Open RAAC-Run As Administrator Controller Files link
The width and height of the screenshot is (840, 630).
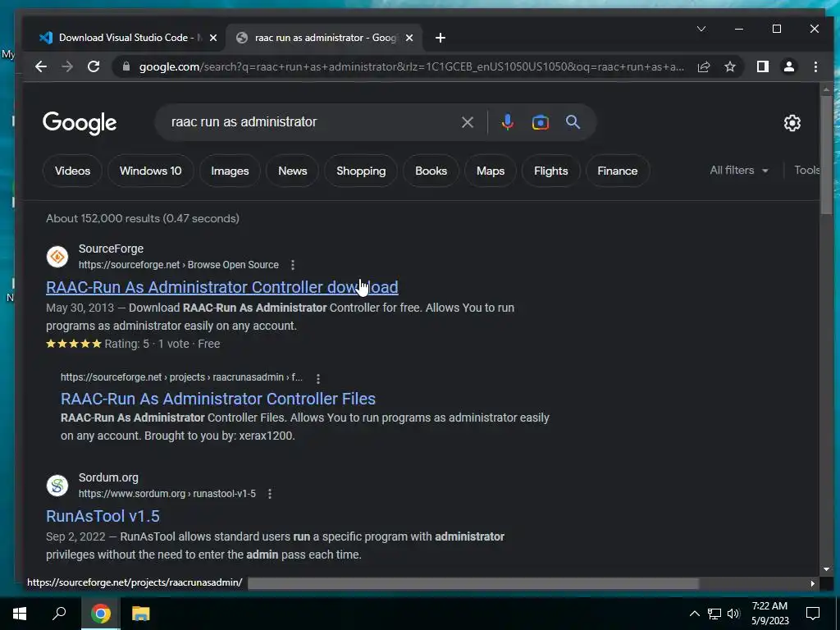tap(218, 399)
